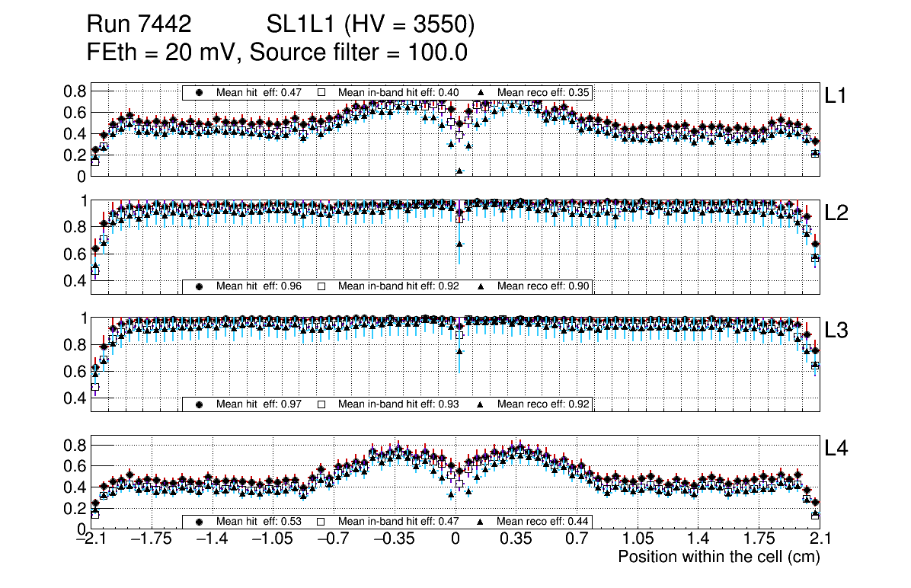Select the L3 panel label
This screenshot has height=588, width=911.
click(x=836, y=331)
